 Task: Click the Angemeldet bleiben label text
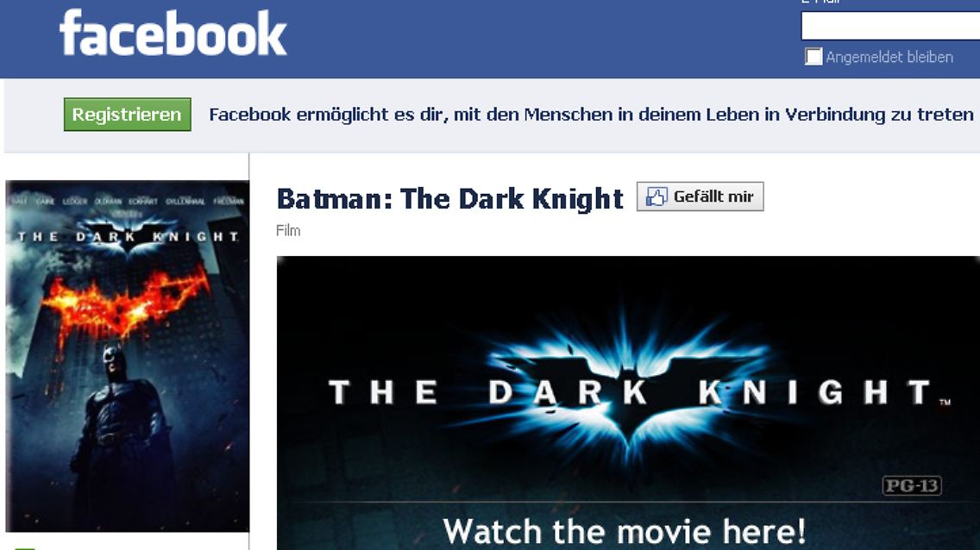[x=889, y=57]
